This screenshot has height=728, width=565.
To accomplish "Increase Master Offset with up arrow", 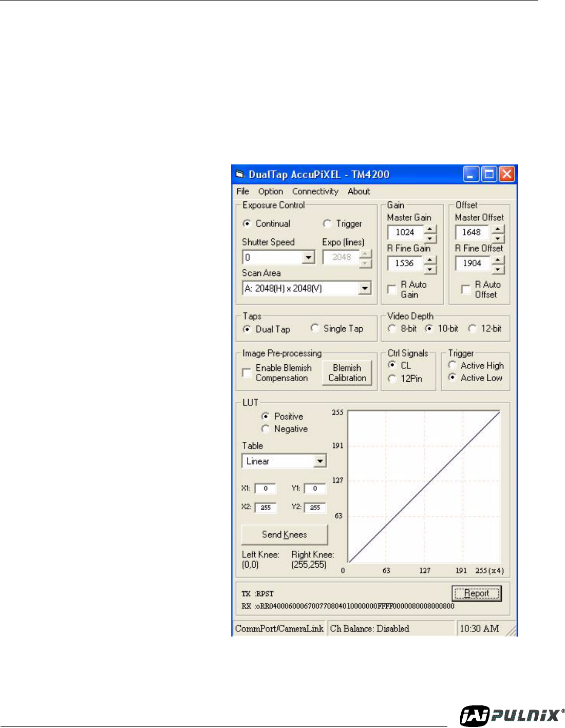I will tap(498, 228).
